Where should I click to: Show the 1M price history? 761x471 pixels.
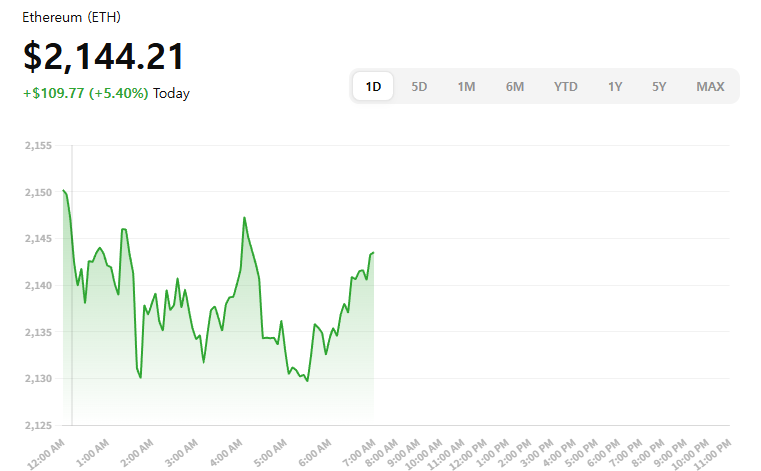(466, 86)
